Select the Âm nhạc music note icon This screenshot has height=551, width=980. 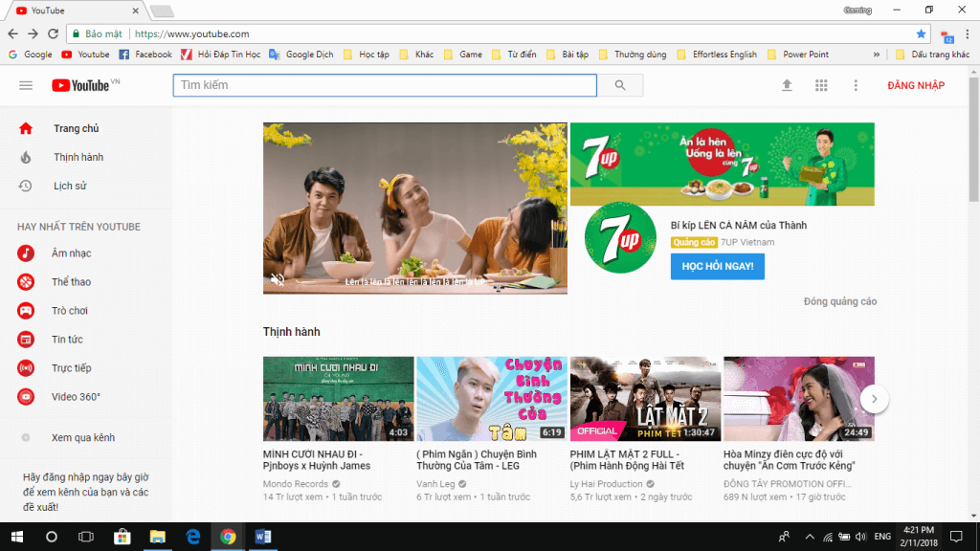tap(27, 253)
